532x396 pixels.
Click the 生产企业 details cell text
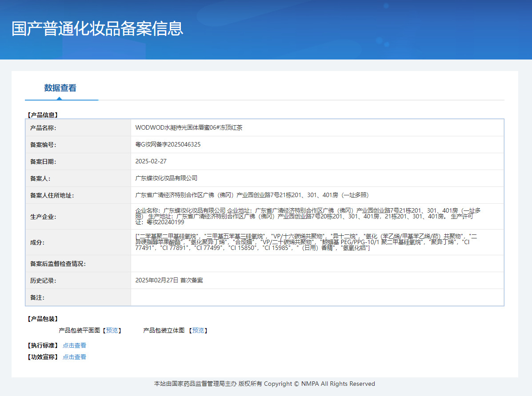(308, 216)
